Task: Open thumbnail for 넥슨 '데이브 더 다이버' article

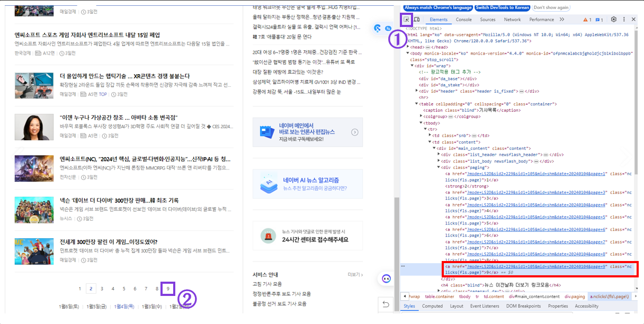Action: point(34,210)
